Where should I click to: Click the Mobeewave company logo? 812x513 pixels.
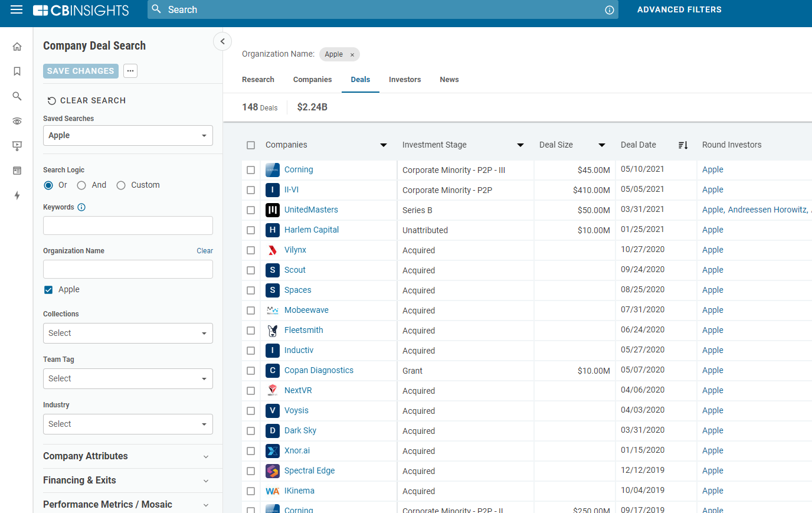[x=273, y=311]
